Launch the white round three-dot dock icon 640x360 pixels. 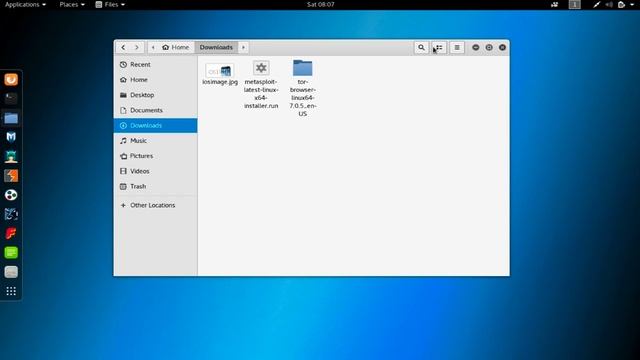[11, 195]
